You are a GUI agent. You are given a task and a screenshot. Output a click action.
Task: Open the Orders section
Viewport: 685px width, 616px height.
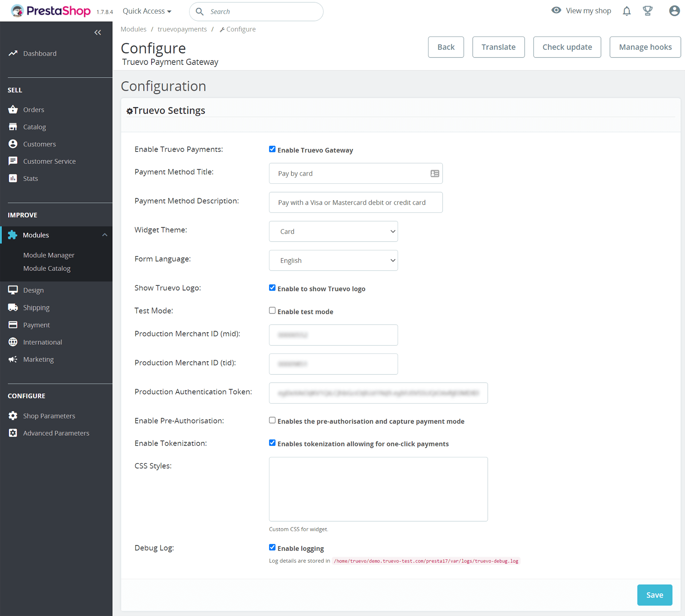[x=33, y=109]
